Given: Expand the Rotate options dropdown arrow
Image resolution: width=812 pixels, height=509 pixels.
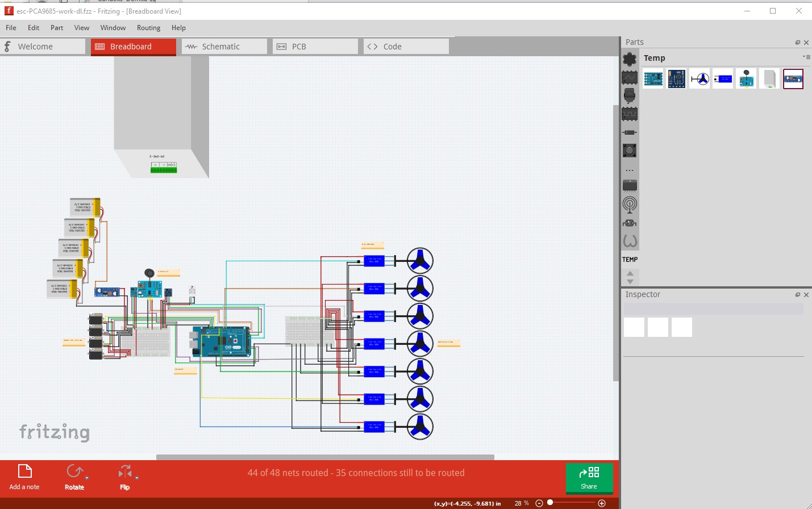Looking at the screenshot, I should (87, 478).
